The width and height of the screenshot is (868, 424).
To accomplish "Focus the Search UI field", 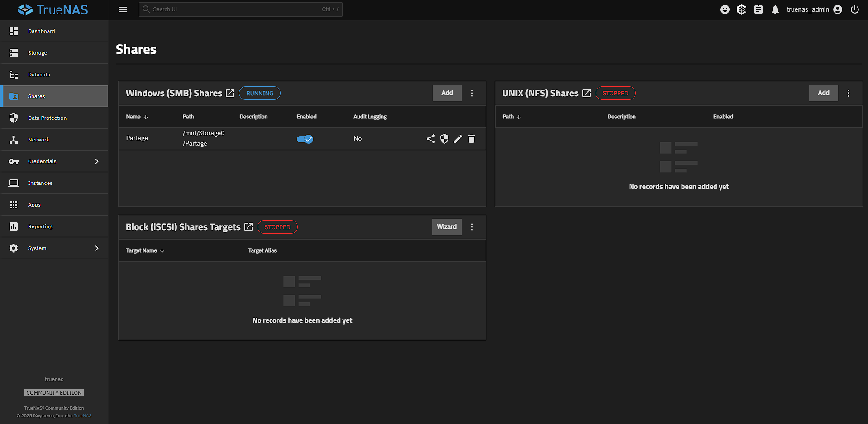I will click(x=241, y=9).
